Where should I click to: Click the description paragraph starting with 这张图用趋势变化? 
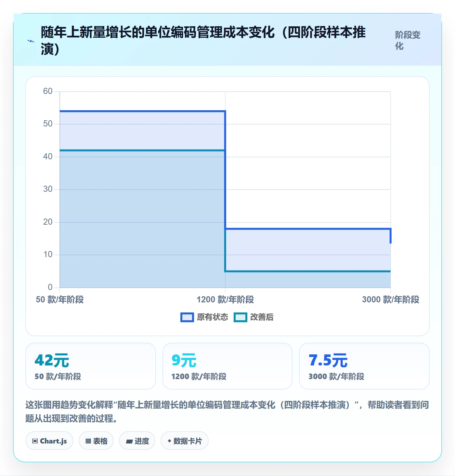click(227, 411)
